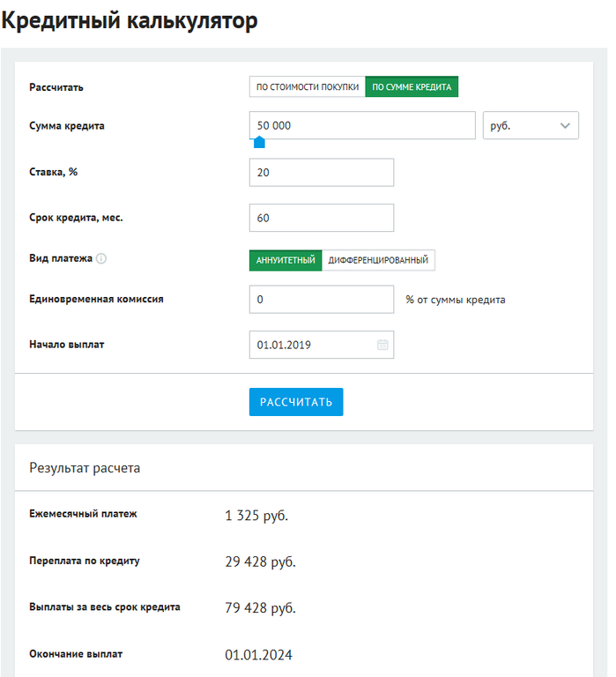Click the Переплата по кредиту amount 29 428 руб.

[x=260, y=562]
